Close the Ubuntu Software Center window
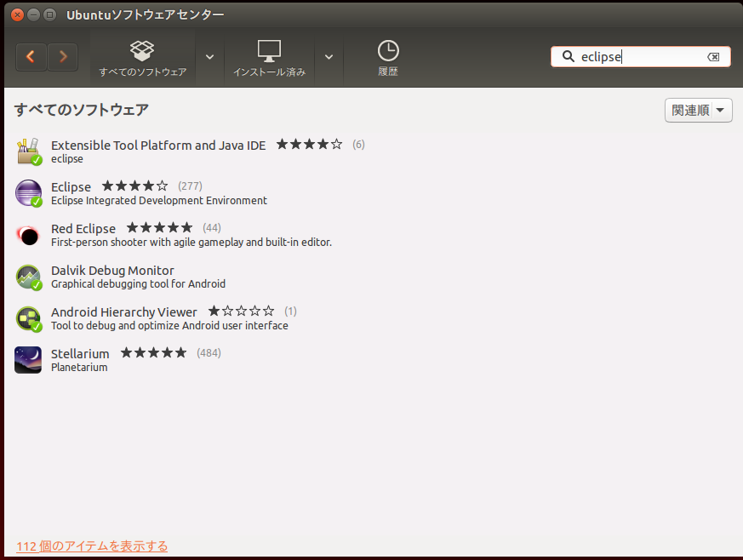The image size is (743, 560). tap(18, 15)
